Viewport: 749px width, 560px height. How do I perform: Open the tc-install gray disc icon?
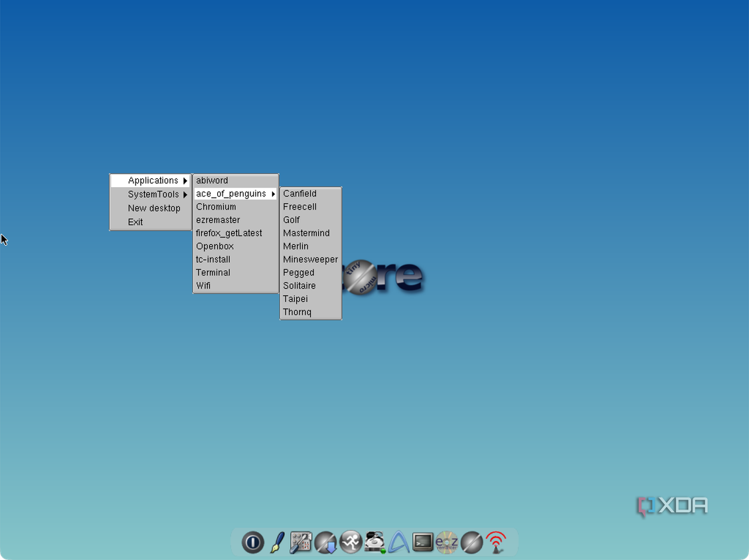pos(471,542)
